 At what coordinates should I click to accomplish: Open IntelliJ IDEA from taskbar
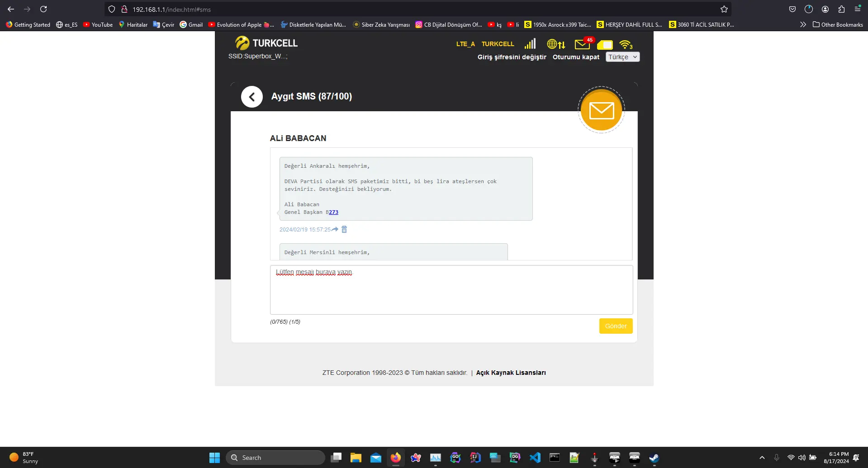(475, 458)
